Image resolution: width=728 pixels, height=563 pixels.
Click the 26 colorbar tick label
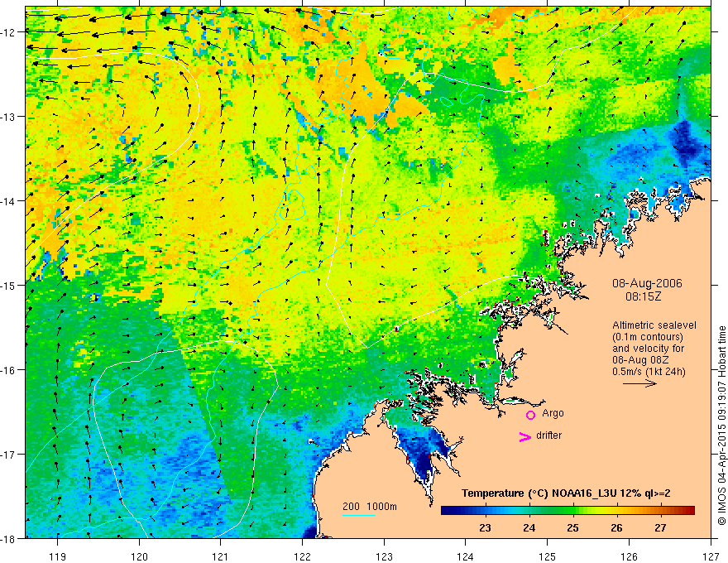click(x=616, y=527)
